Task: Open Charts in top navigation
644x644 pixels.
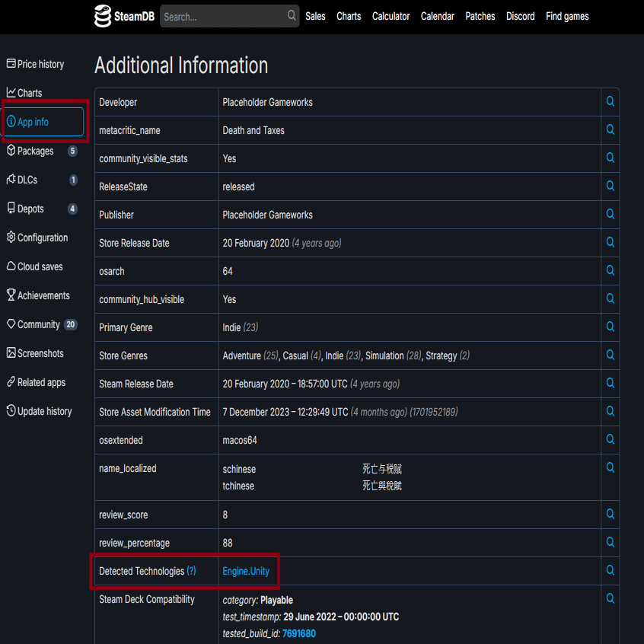Action: pyautogui.click(x=349, y=17)
